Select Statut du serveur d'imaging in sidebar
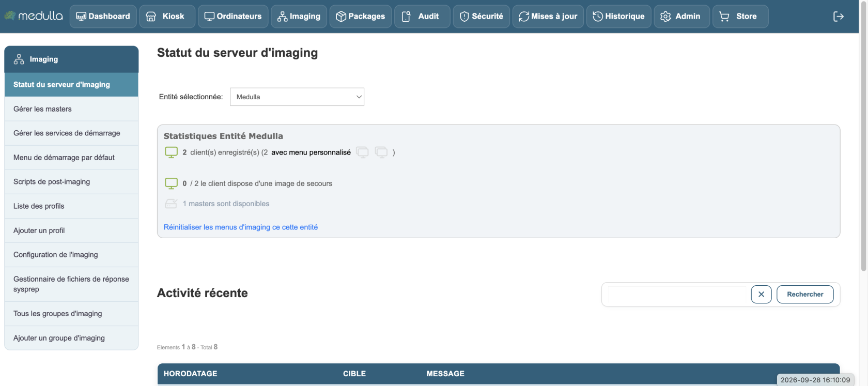868x386 pixels. click(71, 85)
